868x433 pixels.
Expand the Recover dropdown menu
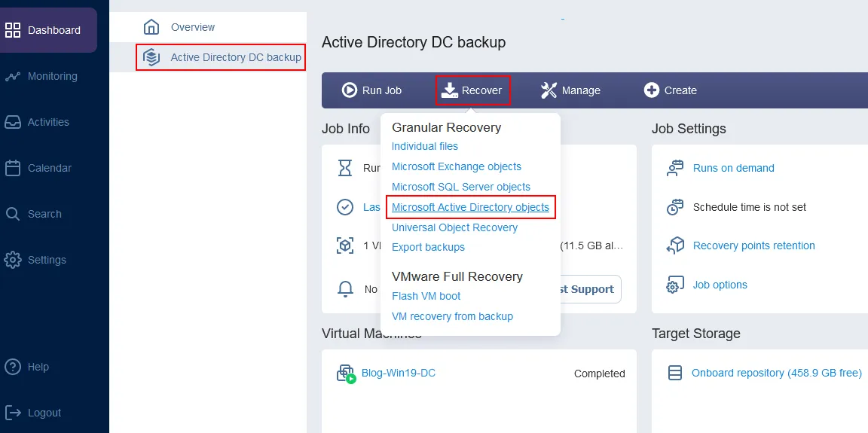[472, 90]
